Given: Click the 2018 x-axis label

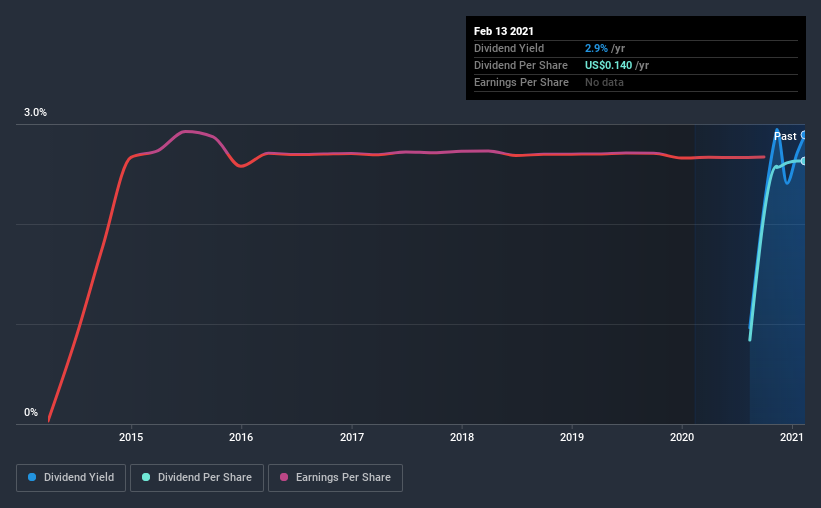Looking at the screenshot, I should pos(462,437).
